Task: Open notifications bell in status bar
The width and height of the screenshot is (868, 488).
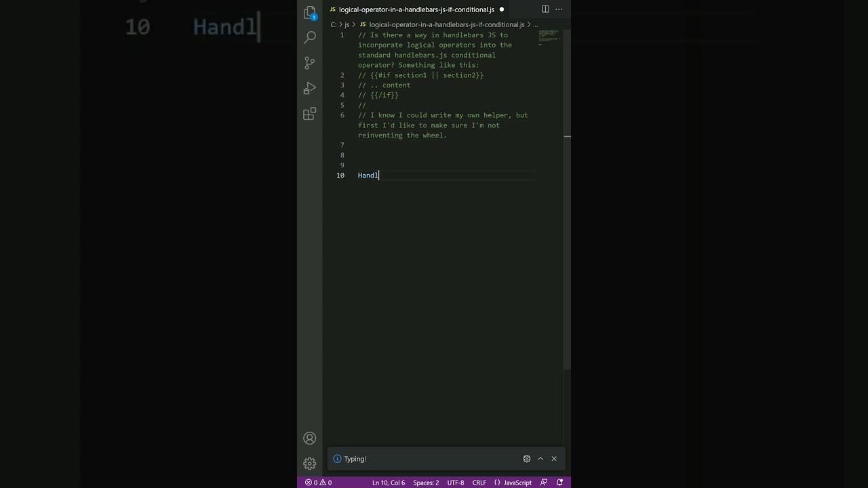Action: [x=559, y=483]
